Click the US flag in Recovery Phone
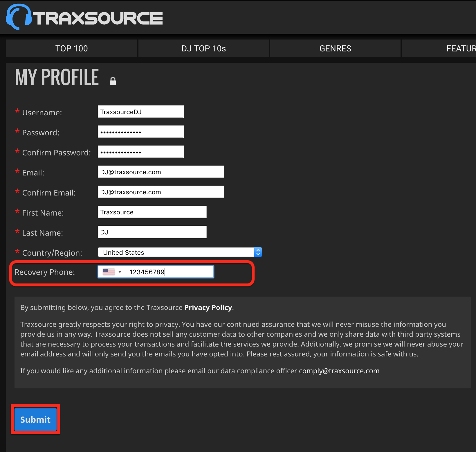 [x=109, y=272]
